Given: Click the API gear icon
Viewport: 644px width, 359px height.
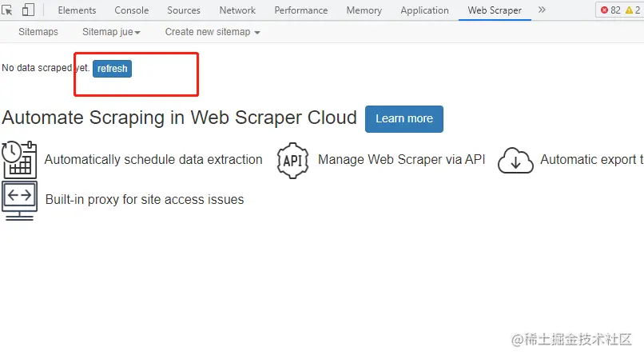Looking at the screenshot, I should [292, 161].
